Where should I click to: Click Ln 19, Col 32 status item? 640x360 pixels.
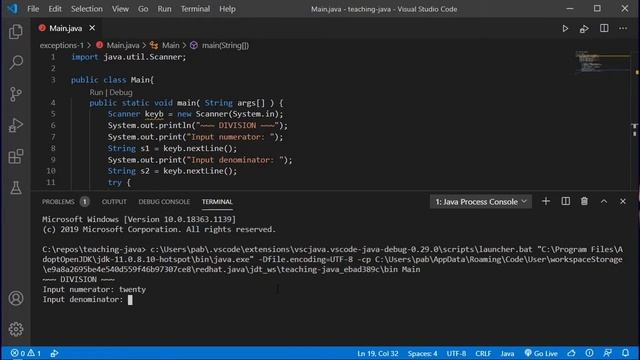[378, 353]
